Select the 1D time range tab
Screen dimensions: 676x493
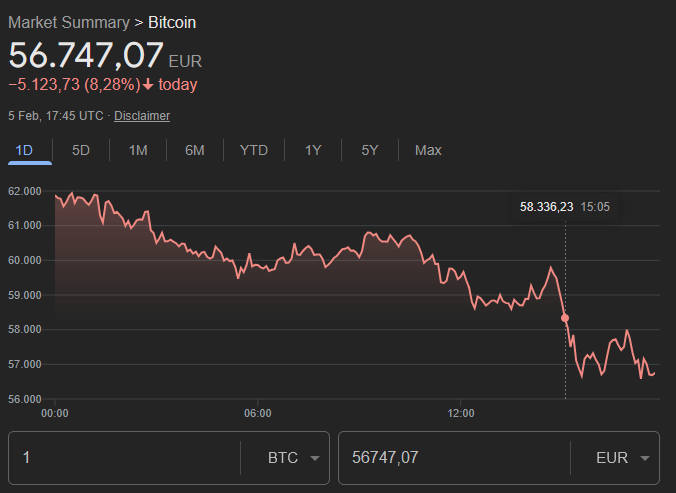(25, 150)
